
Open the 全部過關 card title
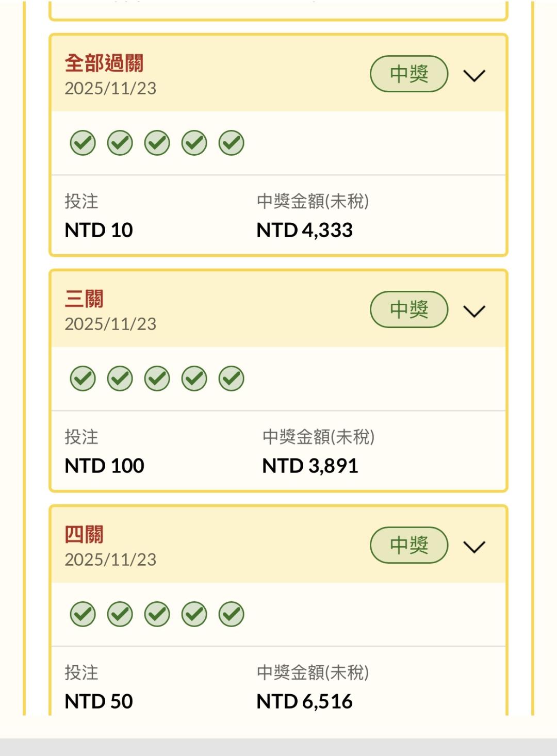(x=104, y=63)
